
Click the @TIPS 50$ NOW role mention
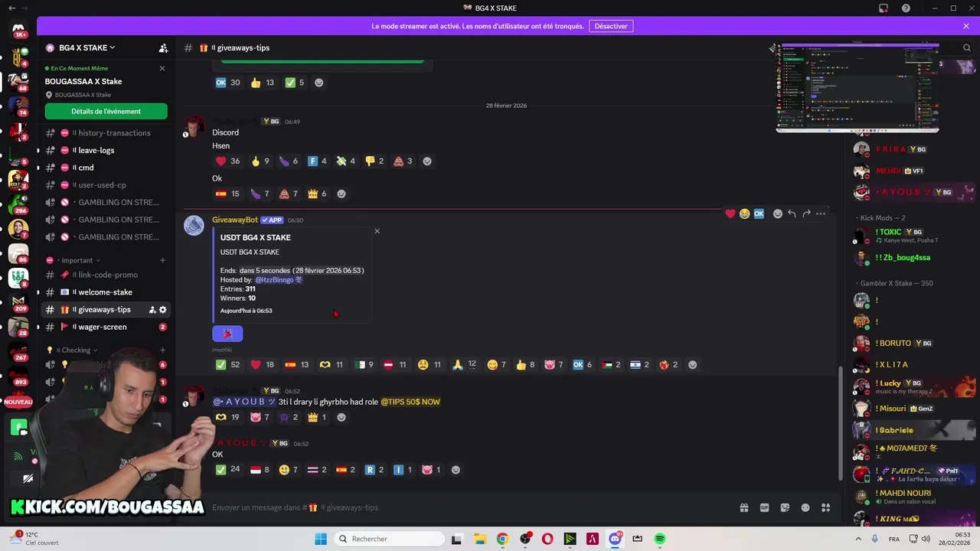click(410, 402)
